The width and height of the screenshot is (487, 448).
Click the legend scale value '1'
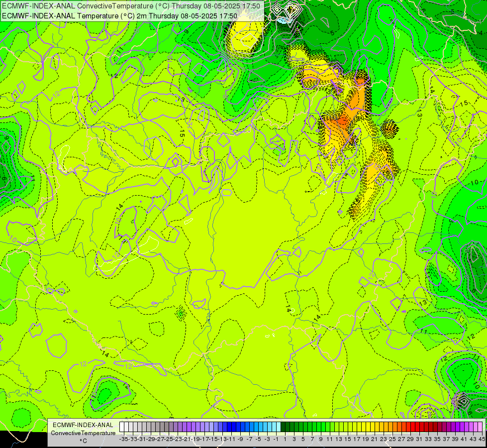point(285,440)
